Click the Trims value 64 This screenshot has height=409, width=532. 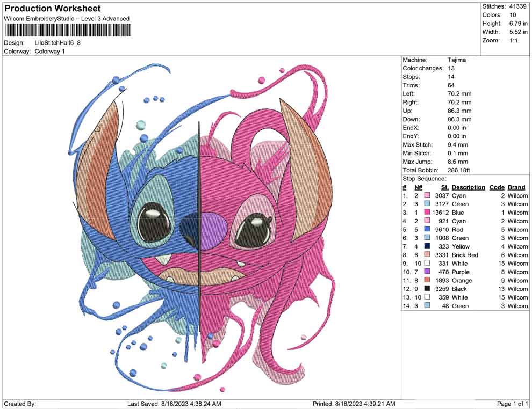(451, 85)
